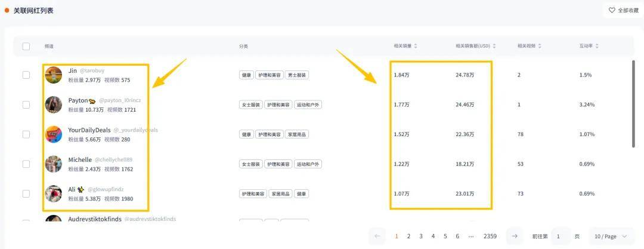Image resolution: width=644 pixels, height=249 pixels.
Task: Sort by 互动率 column arrows
Action: point(596,46)
